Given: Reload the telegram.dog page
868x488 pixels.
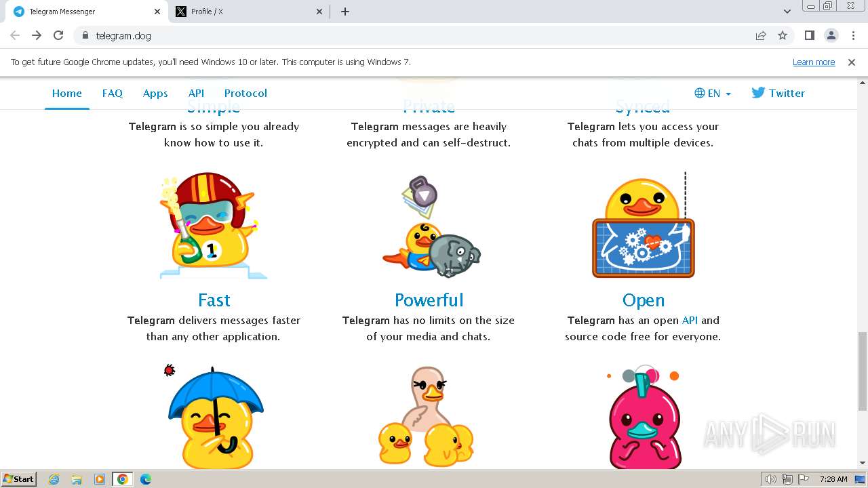Looking at the screenshot, I should (x=58, y=35).
